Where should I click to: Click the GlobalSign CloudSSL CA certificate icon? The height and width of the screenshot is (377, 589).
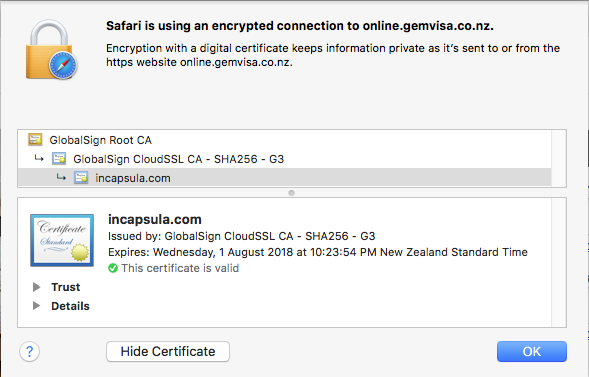[x=59, y=159]
